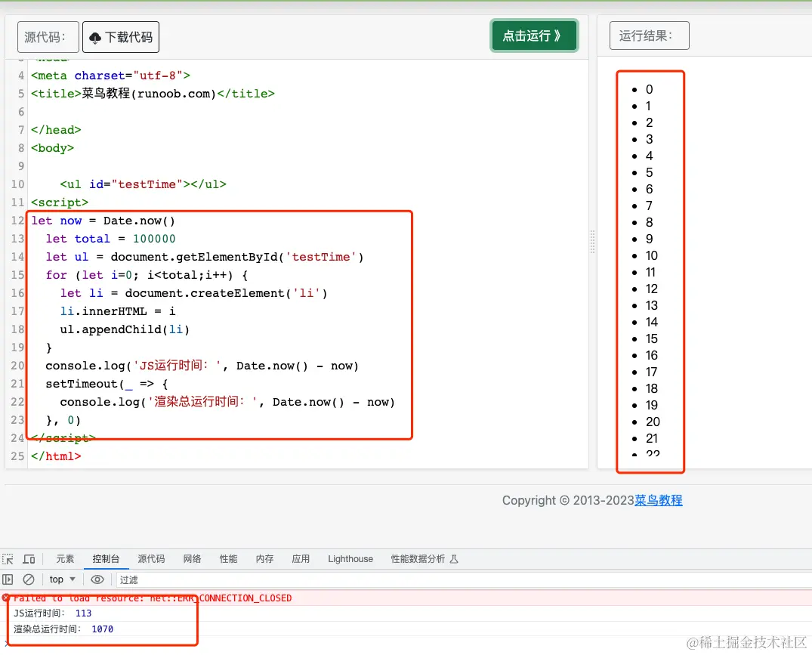Switch to the 元素 tab

(x=66, y=559)
